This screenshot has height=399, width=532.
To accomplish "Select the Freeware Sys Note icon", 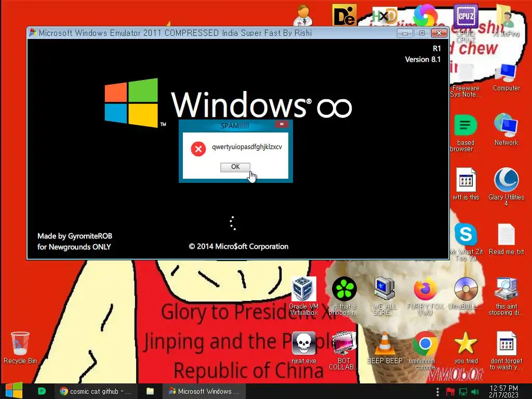I will pos(465,79).
